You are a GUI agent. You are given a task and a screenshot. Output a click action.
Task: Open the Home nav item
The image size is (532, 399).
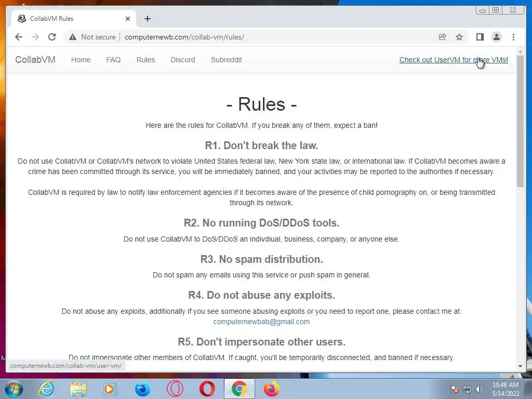81,60
